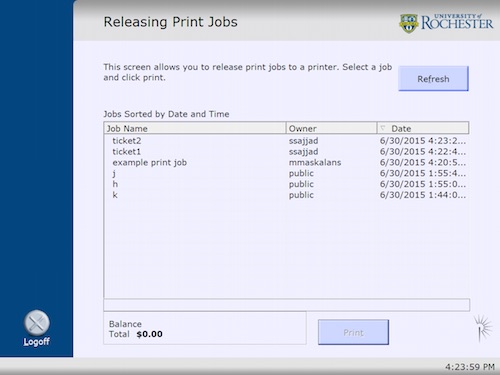Click the empty status field below list

(x=287, y=305)
